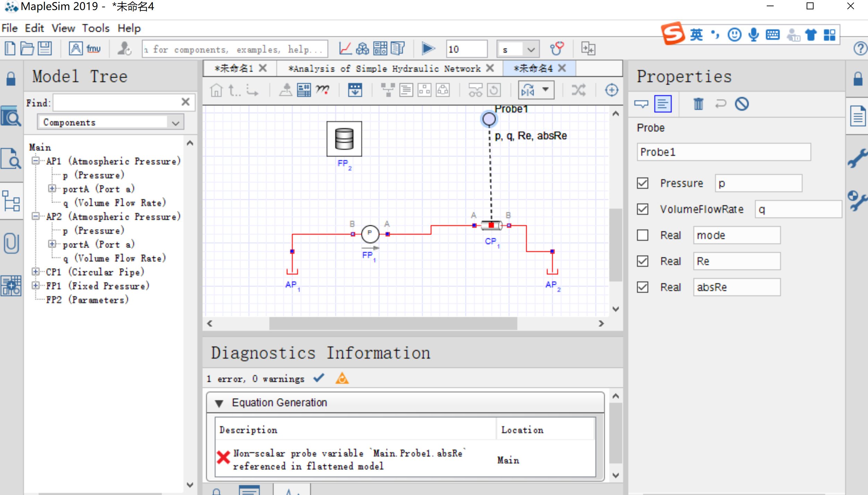Screen dimensions: 868x495
Task: Open the flip/rotate dropdown arrow in model toolbar
Action: click(x=546, y=89)
